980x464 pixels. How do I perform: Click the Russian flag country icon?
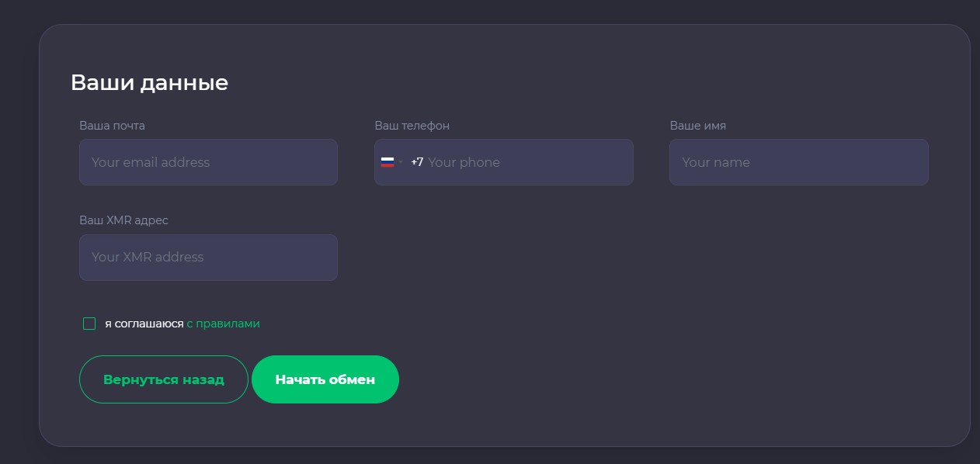point(387,162)
